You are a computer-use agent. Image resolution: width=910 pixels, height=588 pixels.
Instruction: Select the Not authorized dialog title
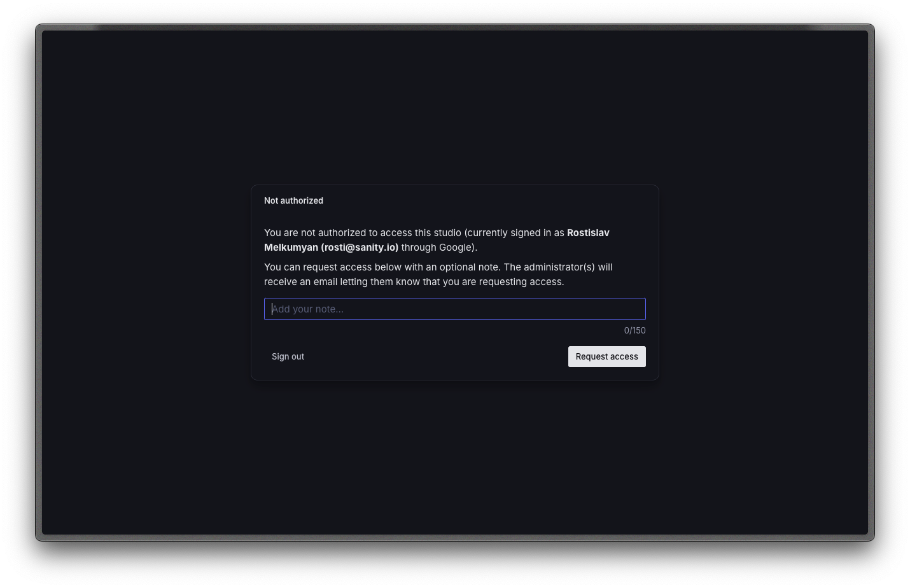(x=293, y=200)
